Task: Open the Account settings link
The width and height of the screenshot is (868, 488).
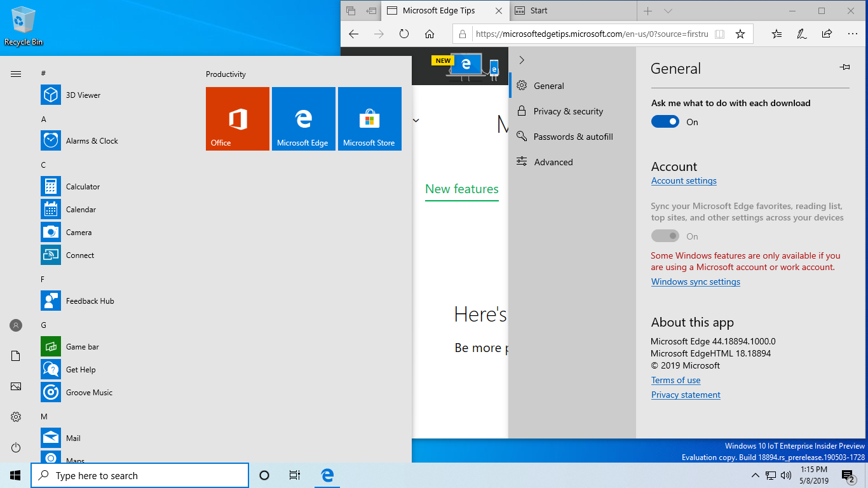Action: [x=684, y=180]
